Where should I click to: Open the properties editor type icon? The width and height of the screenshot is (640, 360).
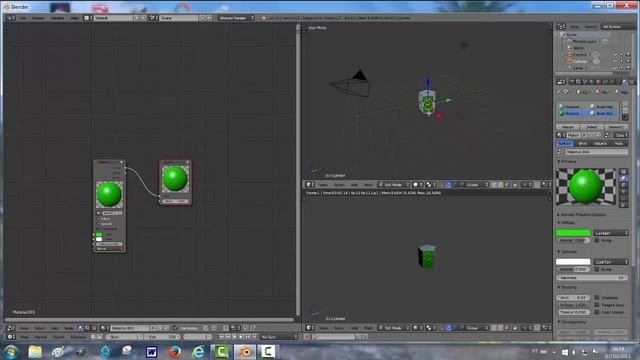562,82
